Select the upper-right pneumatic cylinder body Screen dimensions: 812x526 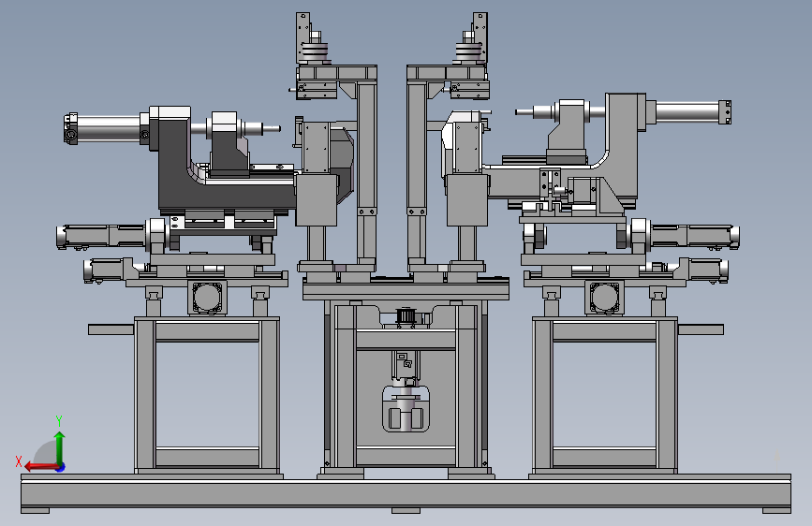(687, 113)
